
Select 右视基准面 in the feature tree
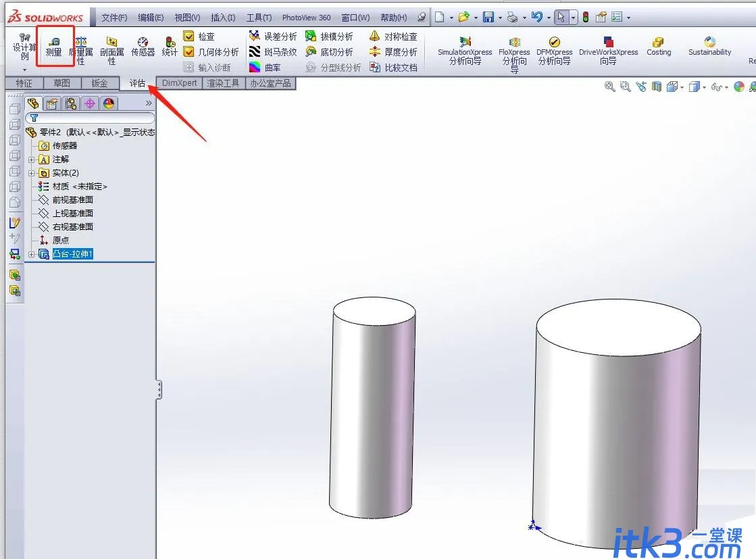66,226
